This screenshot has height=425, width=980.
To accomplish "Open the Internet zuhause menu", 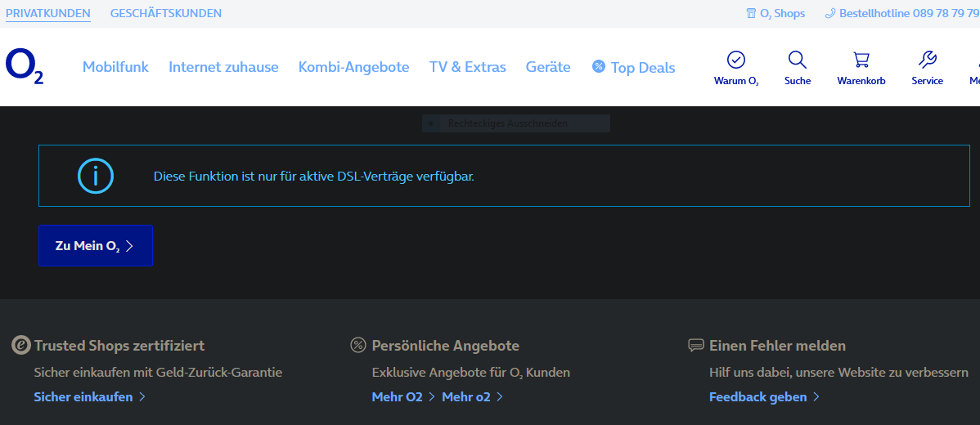I will point(224,67).
